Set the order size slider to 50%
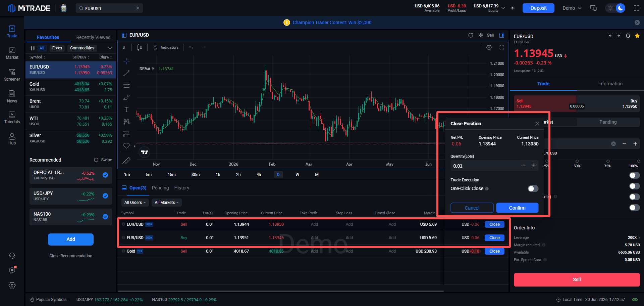Image resolution: width=644 pixels, height=306 pixels. [577, 162]
